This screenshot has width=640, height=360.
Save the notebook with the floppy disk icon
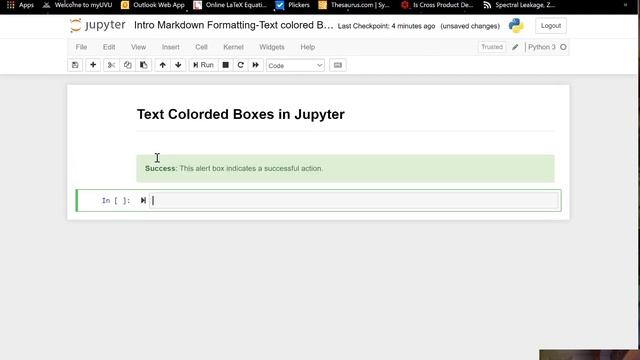tap(75, 65)
